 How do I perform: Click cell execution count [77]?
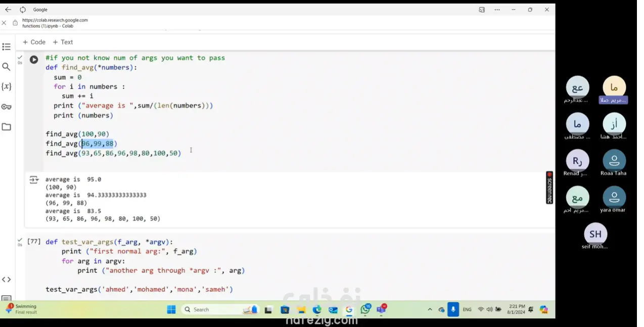point(34,242)
